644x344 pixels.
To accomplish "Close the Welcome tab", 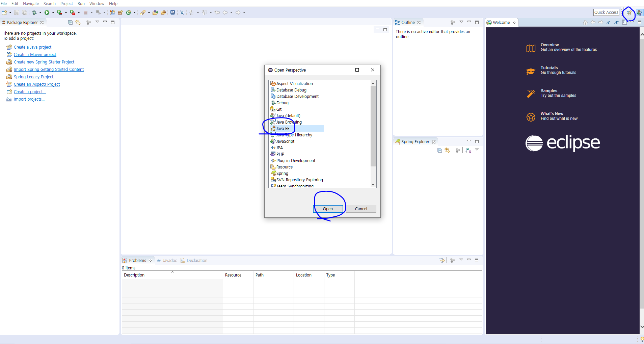I will tap(514, 23).
